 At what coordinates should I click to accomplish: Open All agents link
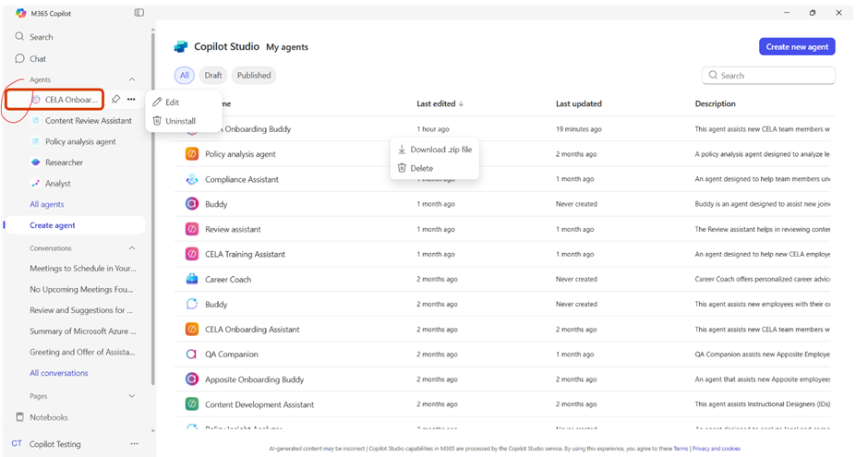[47, 204]
